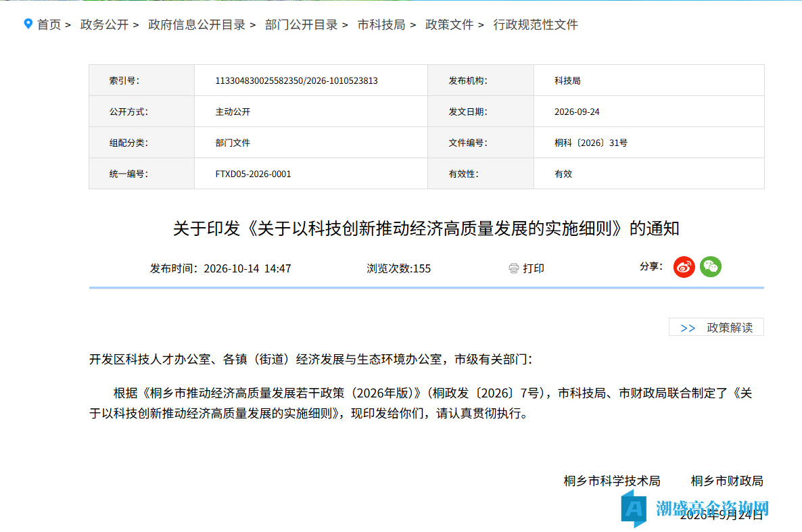Click document number 桐科〔2026〕31号

tap(591, 143)
